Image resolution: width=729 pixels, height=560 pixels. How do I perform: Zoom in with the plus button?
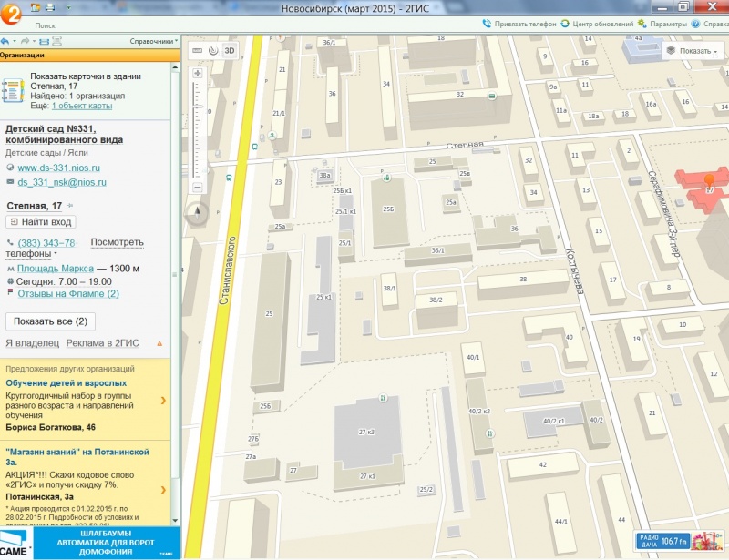coord(198,74)
